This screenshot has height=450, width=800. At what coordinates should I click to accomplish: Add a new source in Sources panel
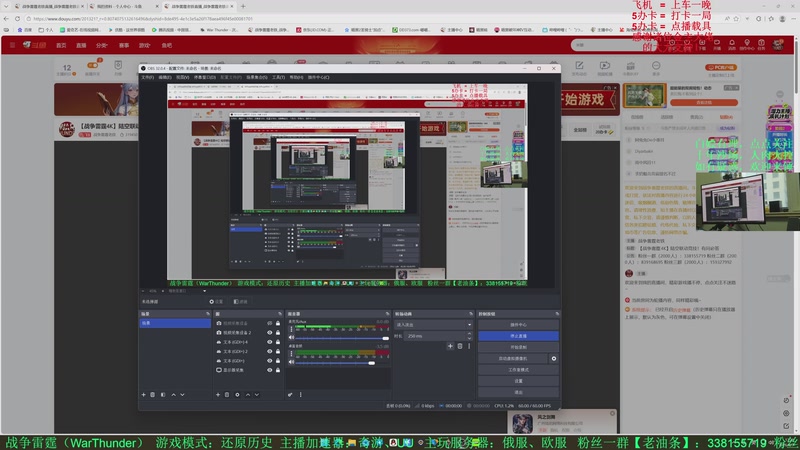(218, 394)
